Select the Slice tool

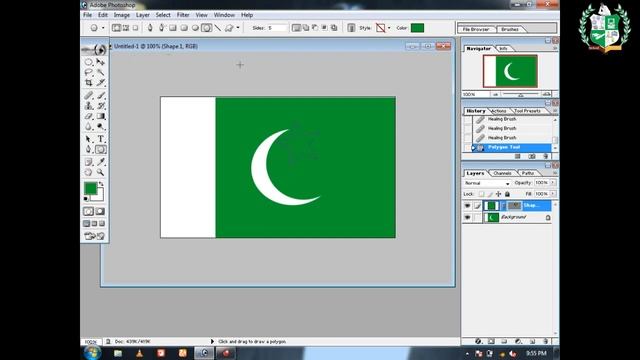tap(100, 82)
